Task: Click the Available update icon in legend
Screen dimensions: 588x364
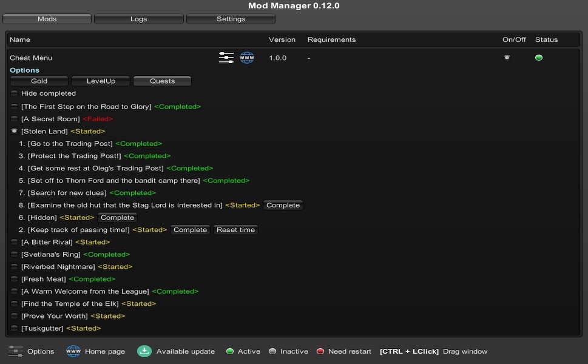Action: (144, 351)
